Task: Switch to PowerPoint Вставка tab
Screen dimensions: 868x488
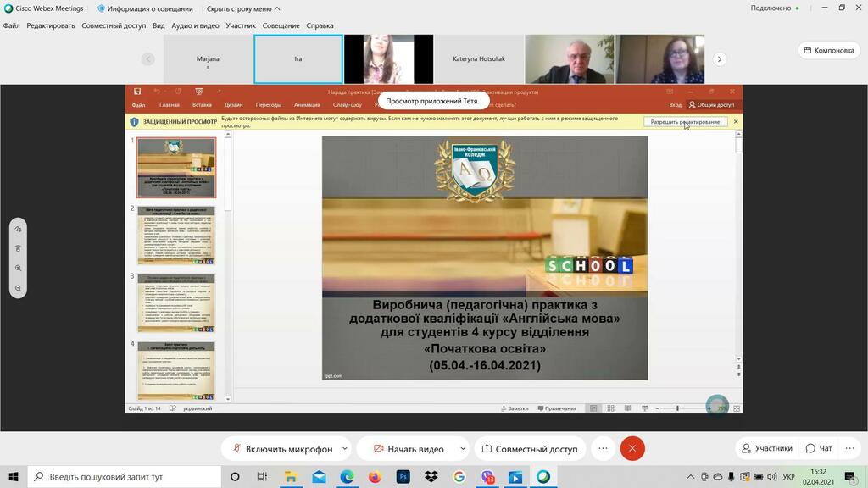Action: [202, 104]
